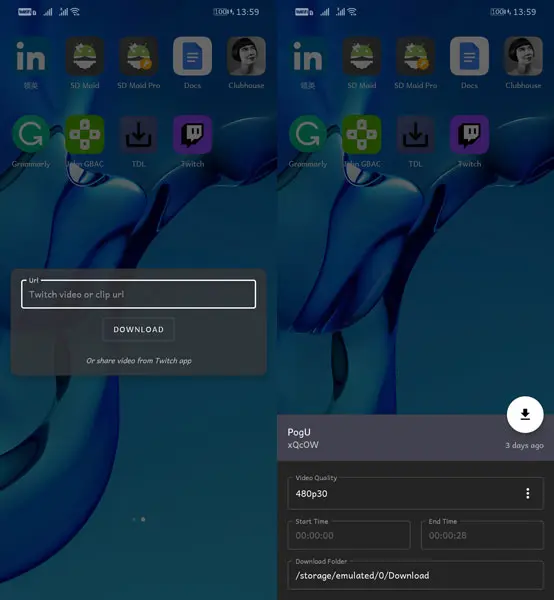The image size is (554, 600).
Task: Select the PogU clip title header
Action: (x=299, y=432)
